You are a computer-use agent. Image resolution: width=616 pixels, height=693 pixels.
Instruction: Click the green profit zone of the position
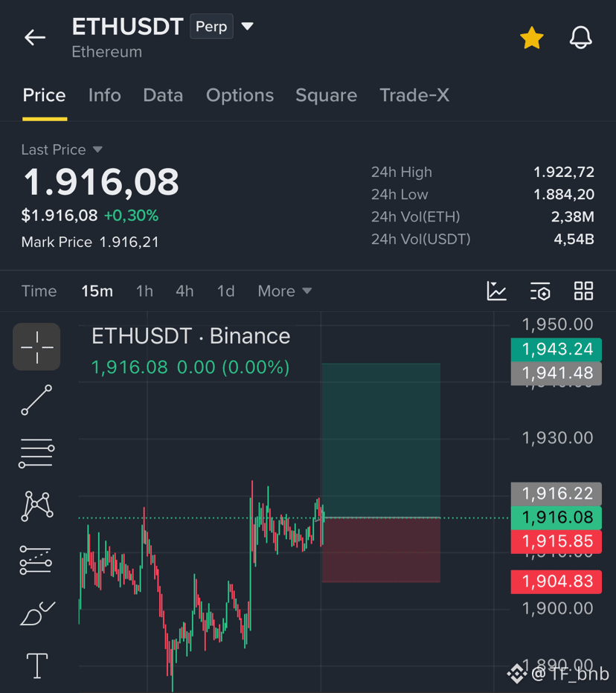click(x=381, y=440)
